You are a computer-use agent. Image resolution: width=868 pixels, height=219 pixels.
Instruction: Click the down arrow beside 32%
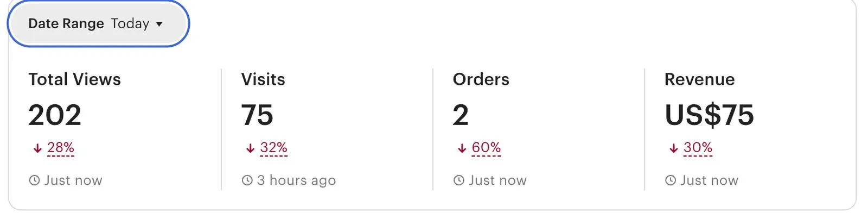(250, 148)
